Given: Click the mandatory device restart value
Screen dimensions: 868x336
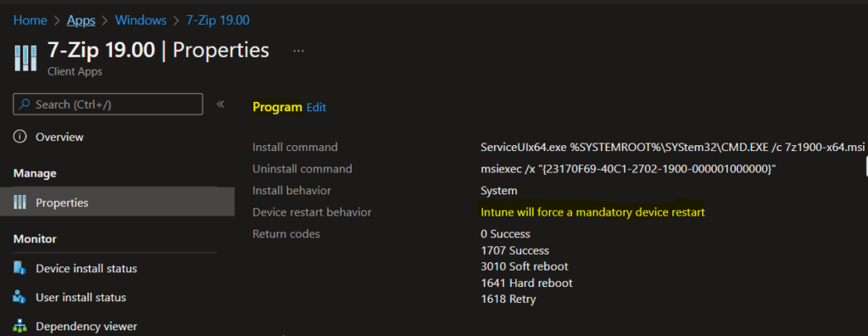Looking at the screenshot, I should coord(593,212).
